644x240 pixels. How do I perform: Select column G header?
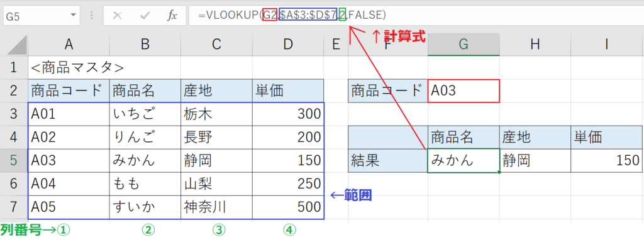click(x=464, y=45)
